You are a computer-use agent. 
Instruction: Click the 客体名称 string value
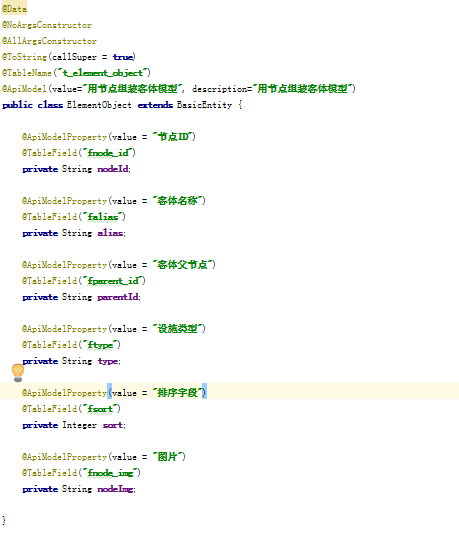[178, 201]
